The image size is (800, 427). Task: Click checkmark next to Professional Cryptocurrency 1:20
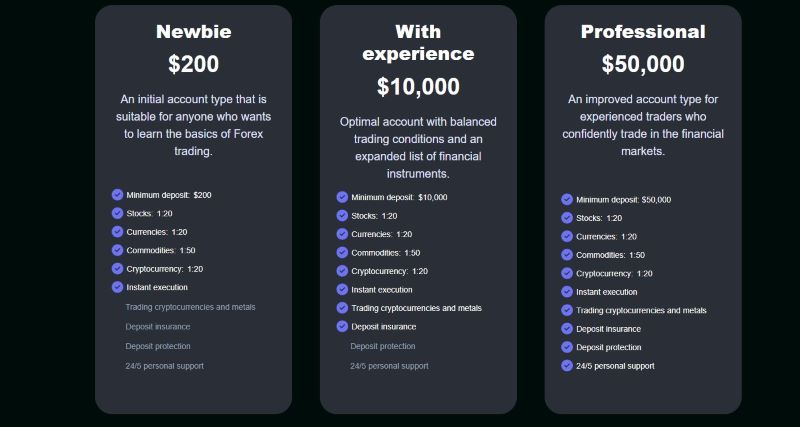click(x=567, y=273)
